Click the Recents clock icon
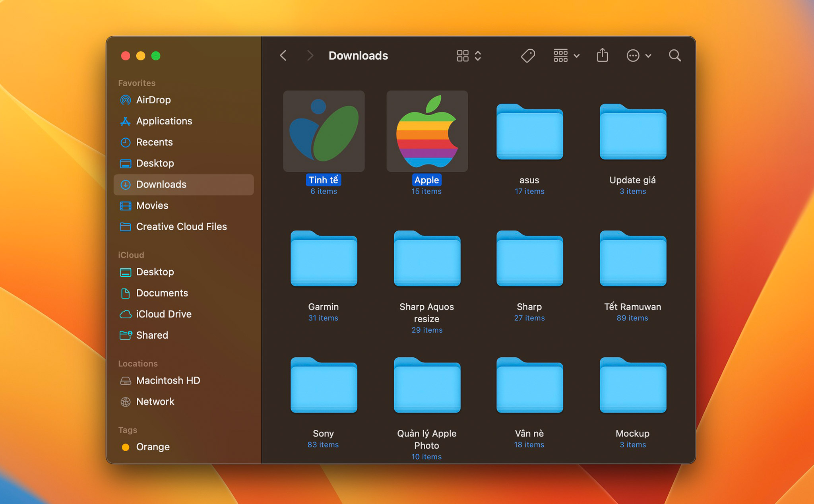Image resolution: width=814 pixels, height=504 pixels. point(126,142)
